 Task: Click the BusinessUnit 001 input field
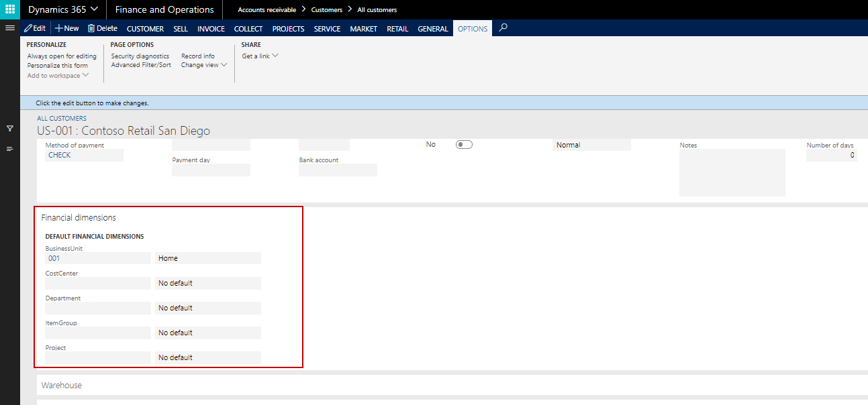[98, 258]
